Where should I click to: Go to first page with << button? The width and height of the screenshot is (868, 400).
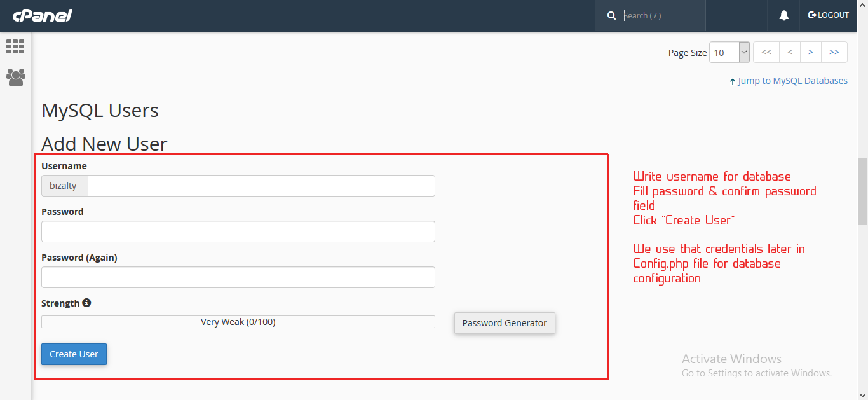coord(766,52)
